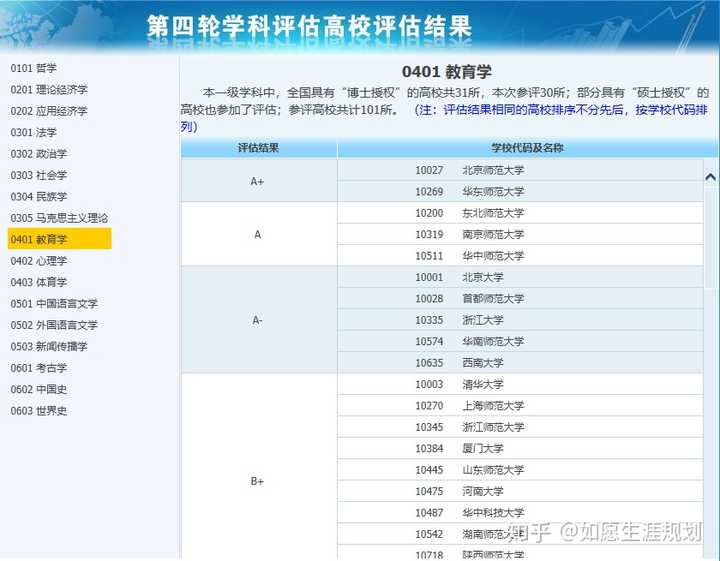720x561 pixels.
Task: Open 0402 心理学 results
Action: coord(39,261)
